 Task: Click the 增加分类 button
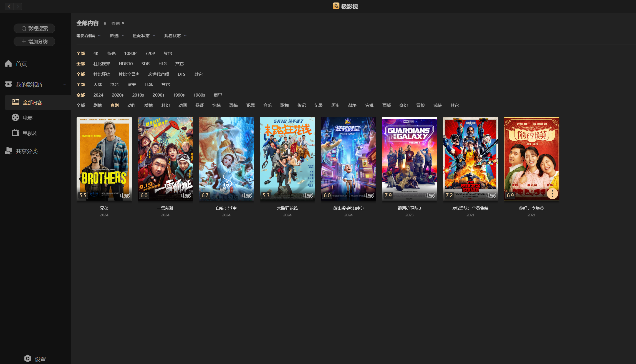[x=34, y=41]
